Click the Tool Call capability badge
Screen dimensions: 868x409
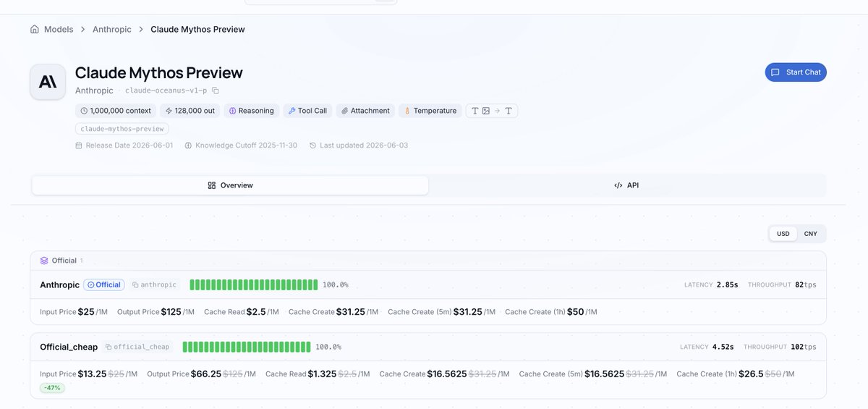click(x=307, y=111)
